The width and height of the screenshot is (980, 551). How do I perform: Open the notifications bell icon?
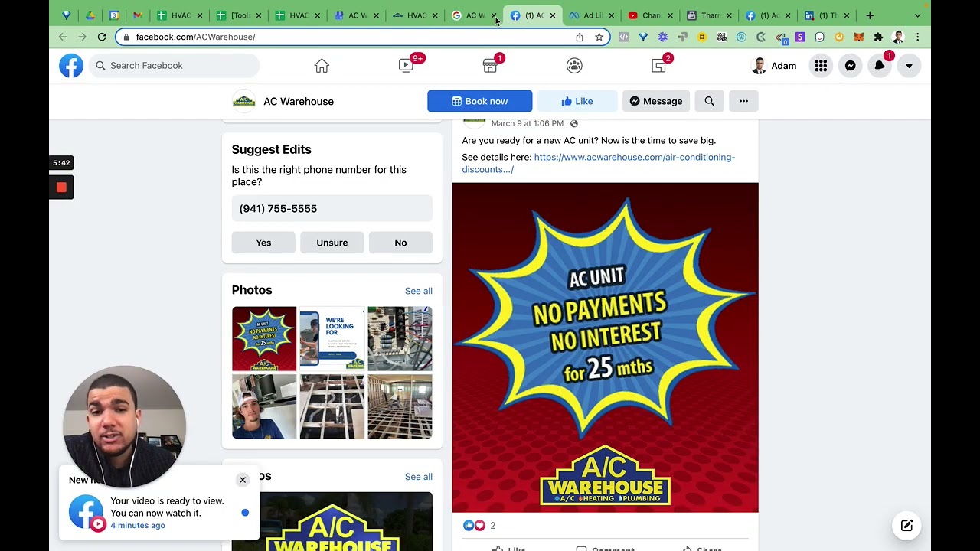(x=879, y=66)
